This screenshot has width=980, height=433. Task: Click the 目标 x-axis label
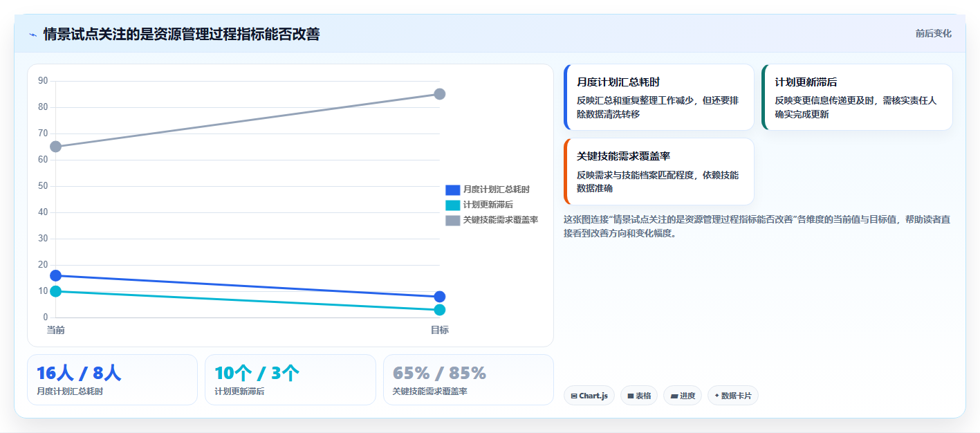[x=439, y=330]
